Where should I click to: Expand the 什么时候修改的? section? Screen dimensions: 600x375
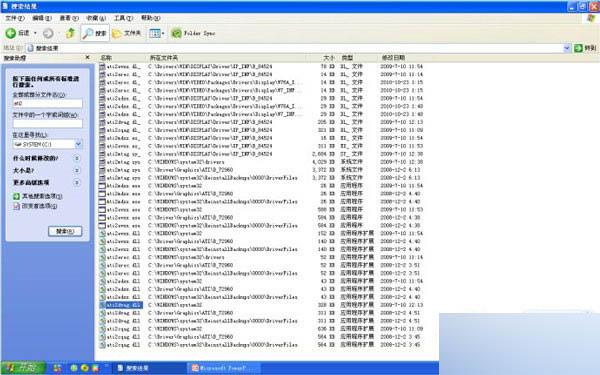(77, 158)
